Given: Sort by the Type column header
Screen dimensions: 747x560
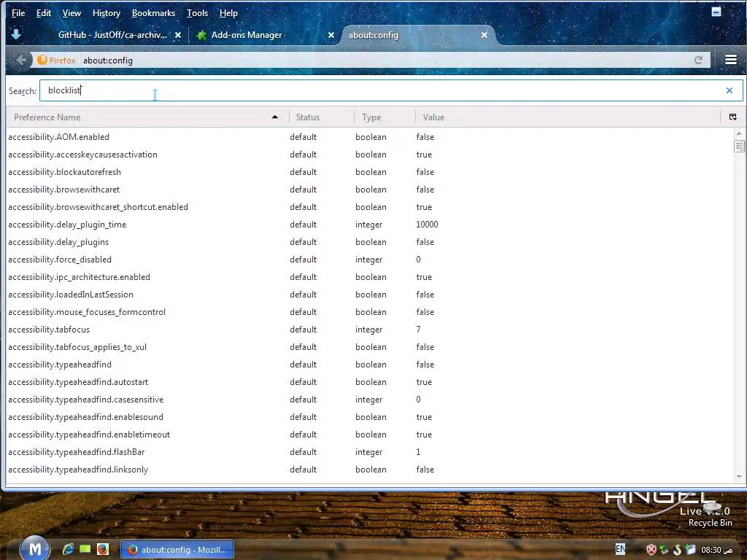Looking at the screenshot, I should click(384, 117).
